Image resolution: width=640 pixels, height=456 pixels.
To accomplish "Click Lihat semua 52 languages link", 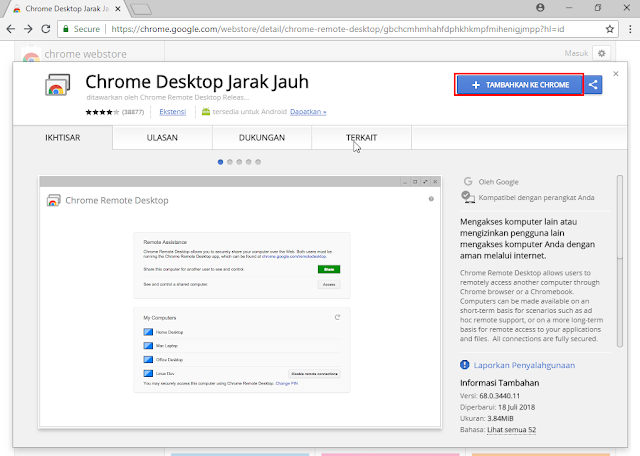I will [x=511, y=429].
